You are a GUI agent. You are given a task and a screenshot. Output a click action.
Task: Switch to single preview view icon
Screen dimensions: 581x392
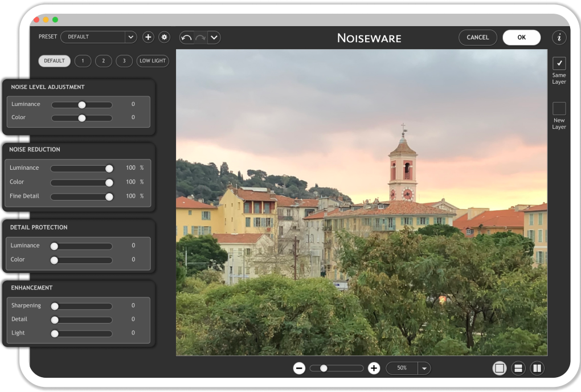click(500, 368)
